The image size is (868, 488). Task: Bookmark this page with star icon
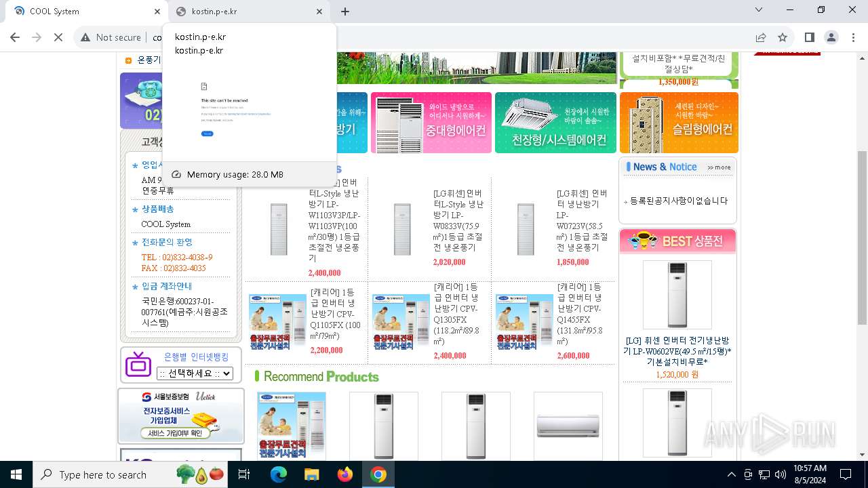point(783,37)
